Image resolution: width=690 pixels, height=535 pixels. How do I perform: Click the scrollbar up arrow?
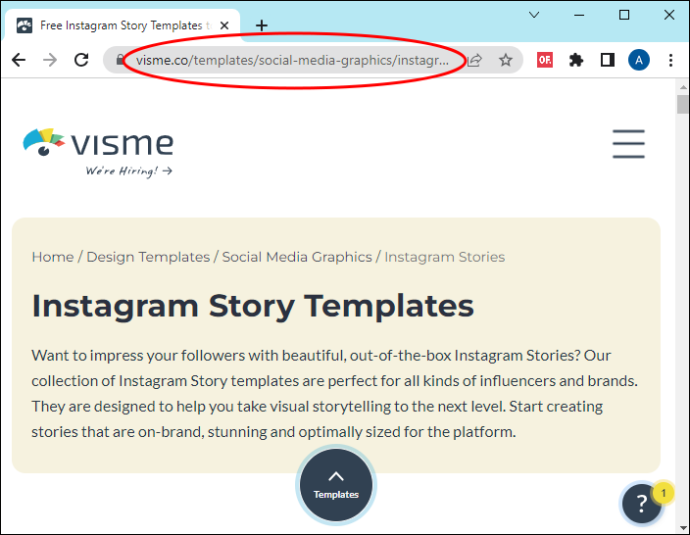click(x=683, y=87)
